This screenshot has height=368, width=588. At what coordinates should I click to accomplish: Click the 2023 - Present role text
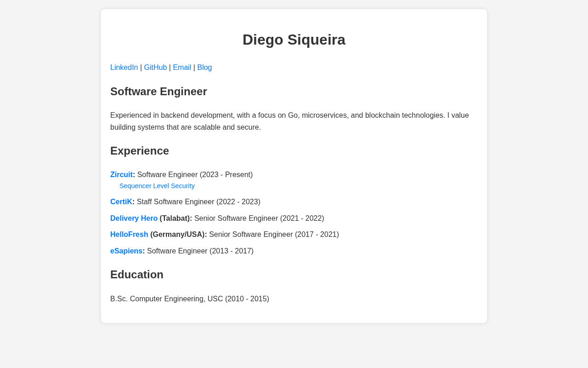[226, 175]
